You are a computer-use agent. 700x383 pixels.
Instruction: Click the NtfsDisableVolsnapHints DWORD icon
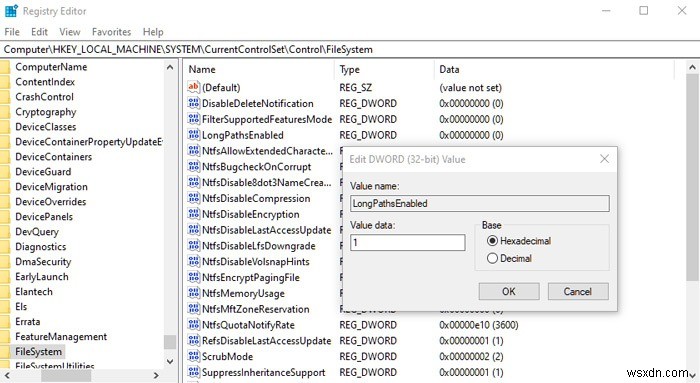coord(193,262)
